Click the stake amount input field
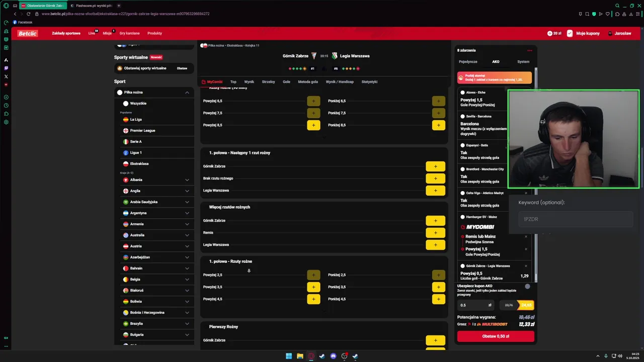The height and width of the screenshot is (362, 644). click(x=476, y=305)
